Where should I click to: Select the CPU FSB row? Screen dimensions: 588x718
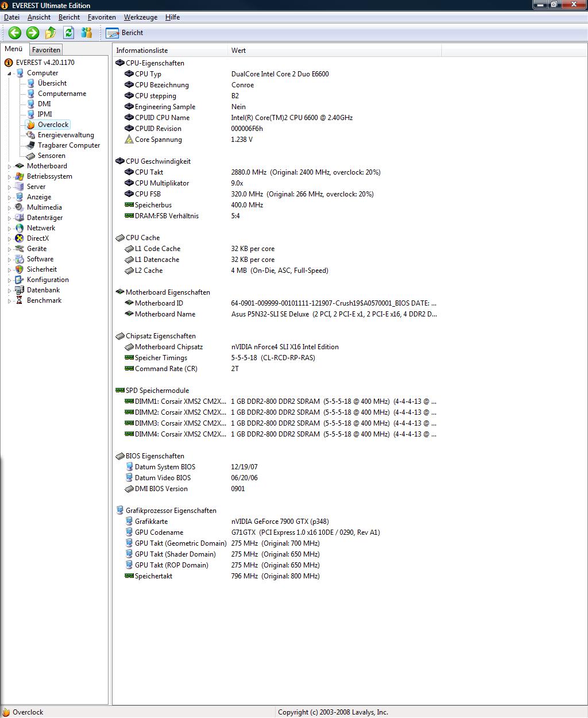[x=276, y=194]
